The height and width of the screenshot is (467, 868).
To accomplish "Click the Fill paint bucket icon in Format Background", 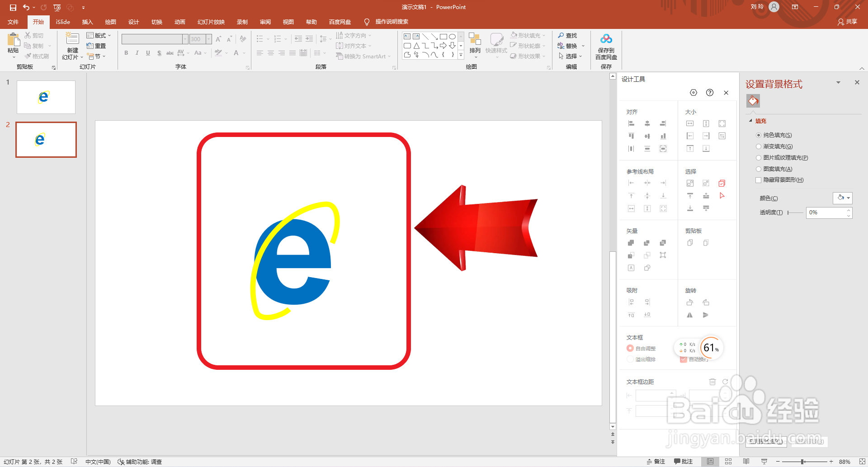I will pos(753,101).
